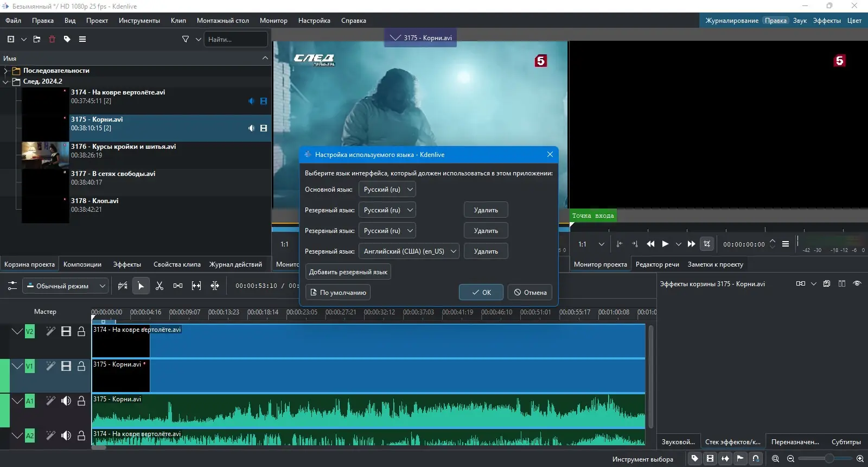This screenshot has width=868, height=467.
Task: Mute audio track A1
Action: [x=66, y=401]
